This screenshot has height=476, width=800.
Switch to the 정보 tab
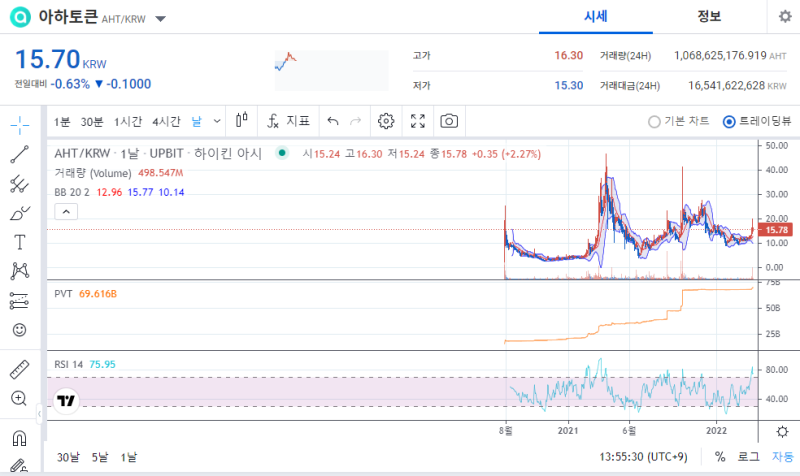pyautogui.click(x=709, y=17)
